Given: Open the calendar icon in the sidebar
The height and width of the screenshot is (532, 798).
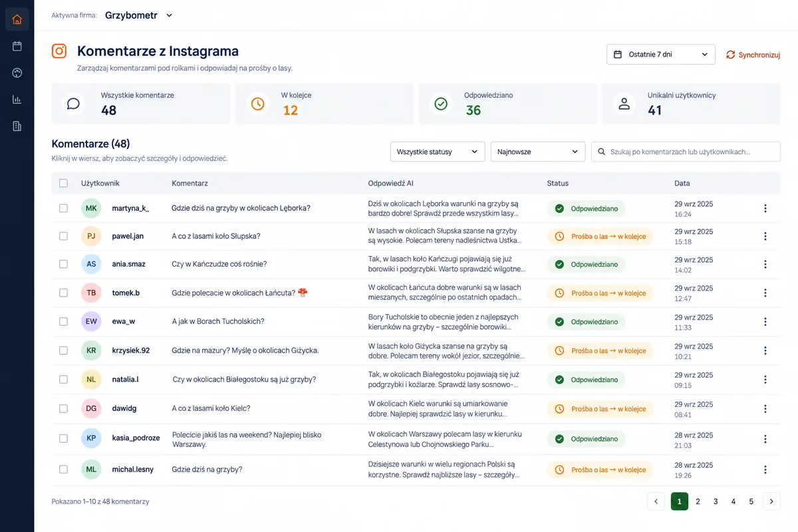Looking at the screenshot, I should pos(17,47).
